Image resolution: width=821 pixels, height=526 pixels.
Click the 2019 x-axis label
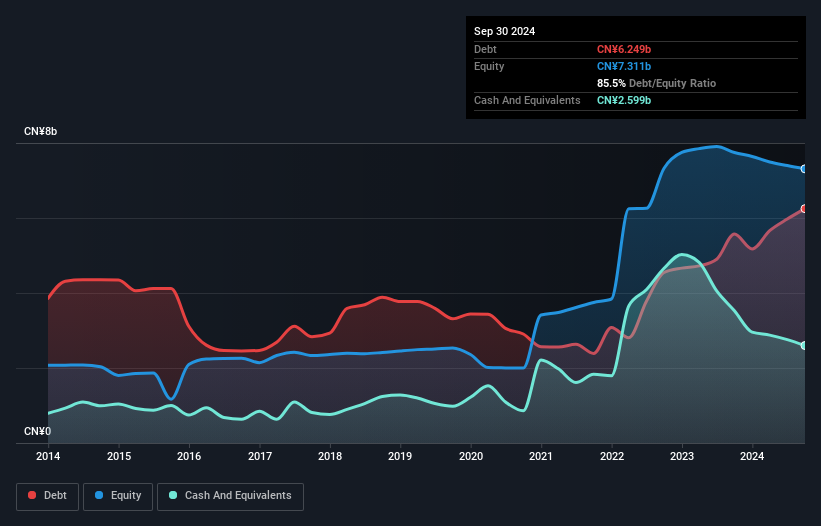click(x=400, y=456)
